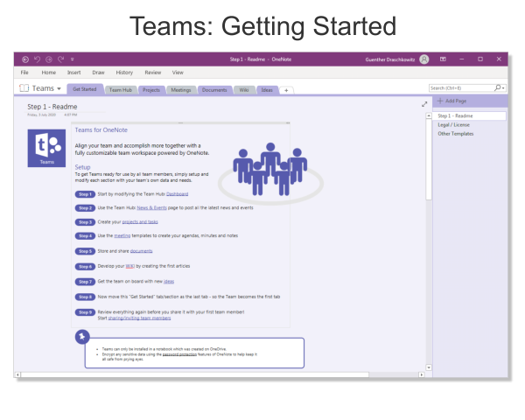525x420 pixels.
Task: Click the Teams notebook icon
Action: pos(24,88)
